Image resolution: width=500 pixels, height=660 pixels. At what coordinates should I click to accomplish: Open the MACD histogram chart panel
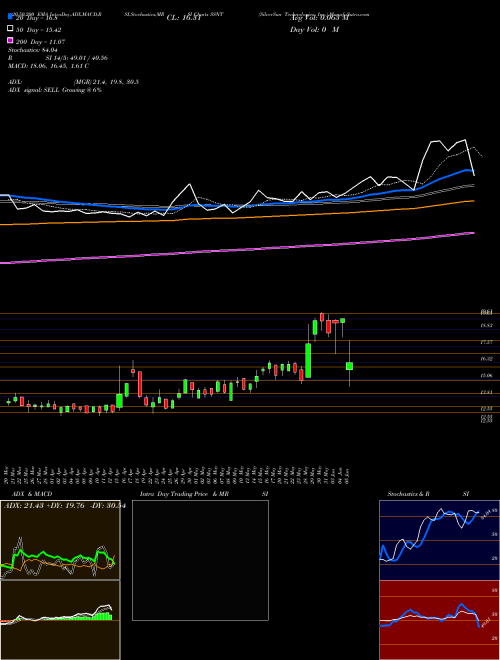(60, 620)
